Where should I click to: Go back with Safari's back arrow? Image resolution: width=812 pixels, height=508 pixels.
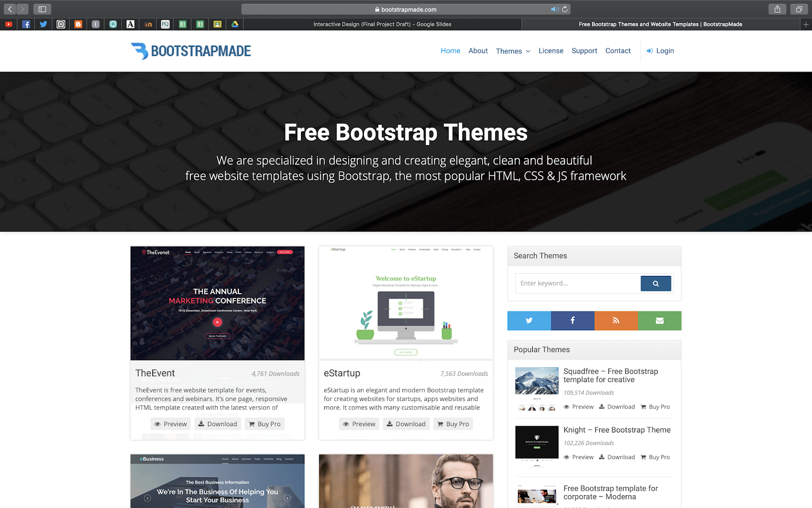(x=10, y=9)
